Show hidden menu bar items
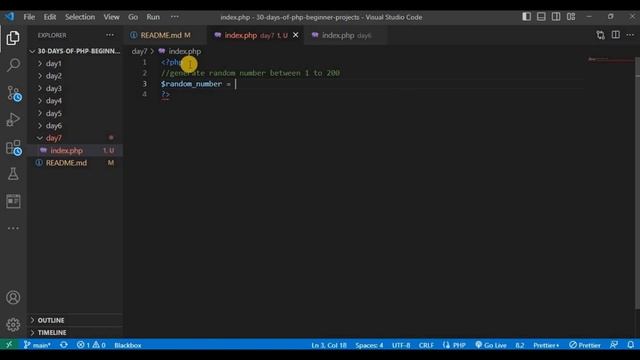640x360 pixels. coord(175,17)
